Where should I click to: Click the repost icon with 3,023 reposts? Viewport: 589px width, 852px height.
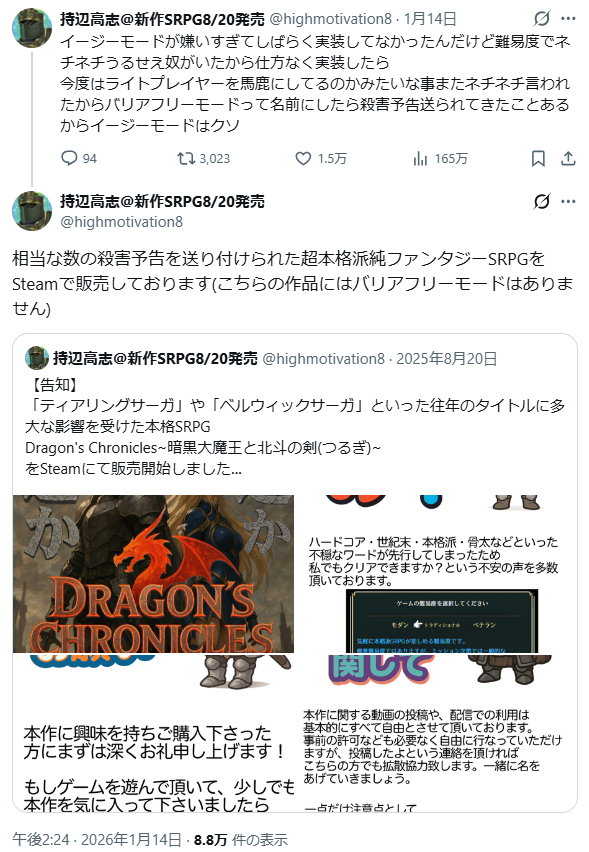(x=186, y=158)
